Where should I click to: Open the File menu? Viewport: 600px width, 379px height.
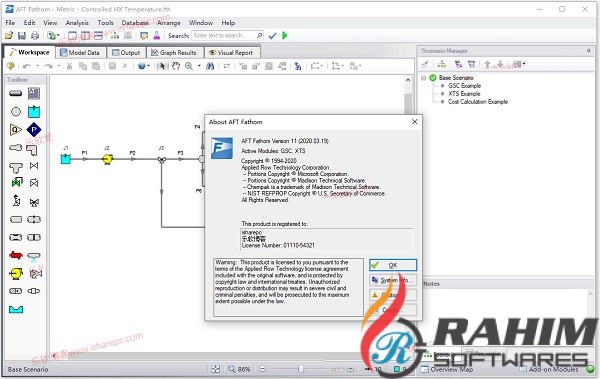tap(10, 23)
